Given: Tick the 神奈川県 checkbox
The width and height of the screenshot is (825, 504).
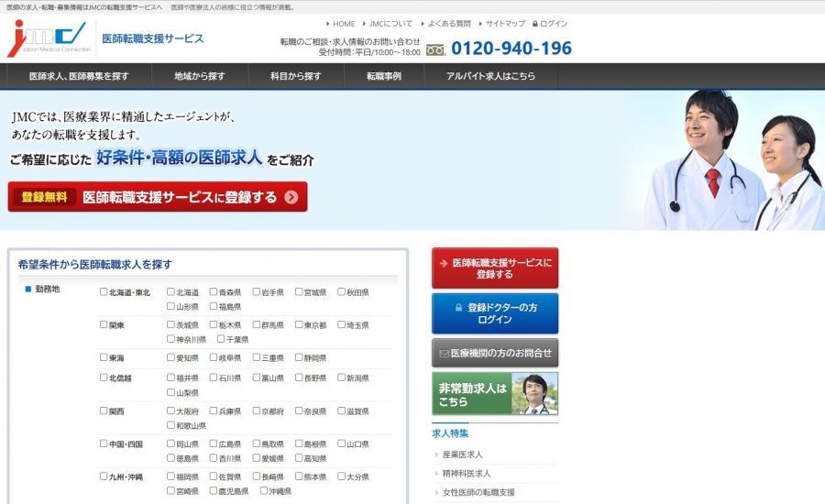Looking at the screenshot, I should tap(171, 339).
